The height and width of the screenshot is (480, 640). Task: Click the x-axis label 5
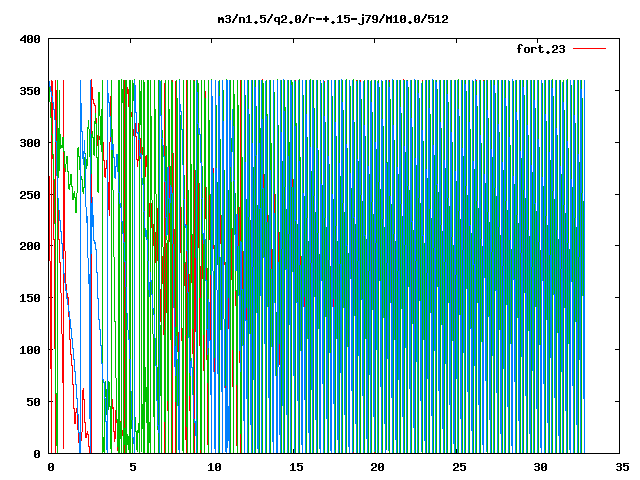click(133, 467)
